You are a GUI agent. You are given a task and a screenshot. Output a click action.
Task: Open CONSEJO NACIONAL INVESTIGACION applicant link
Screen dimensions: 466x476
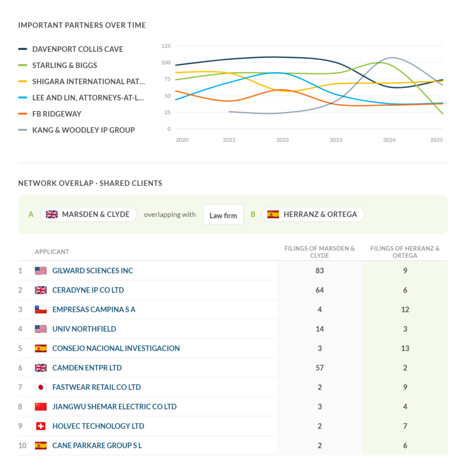(x=116, y=348)
